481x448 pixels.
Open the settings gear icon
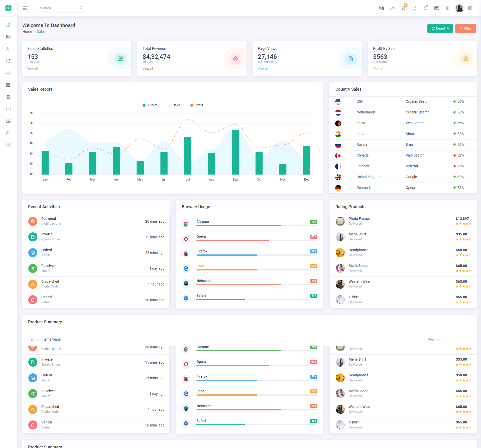click(470, 8)
